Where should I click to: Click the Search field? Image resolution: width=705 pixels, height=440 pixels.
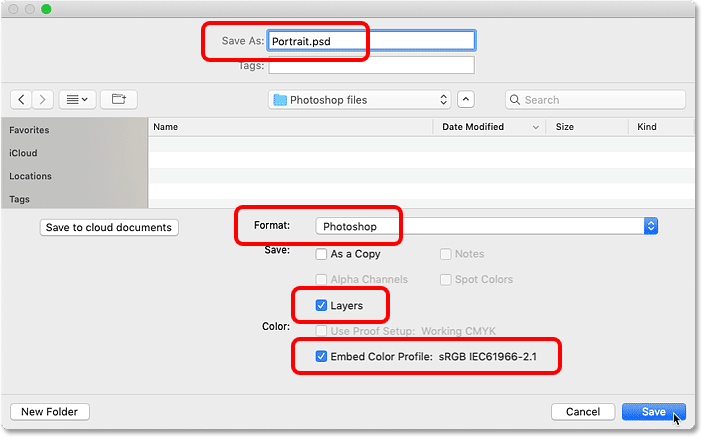595,100
